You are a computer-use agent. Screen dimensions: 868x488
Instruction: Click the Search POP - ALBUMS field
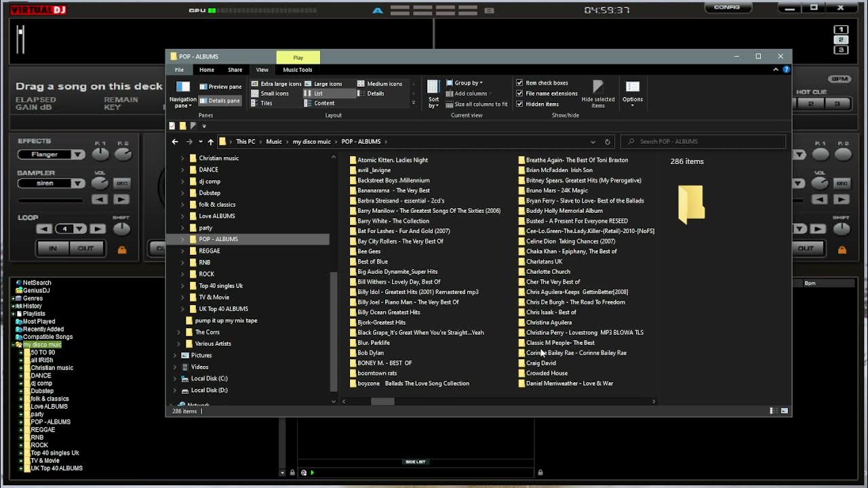coord(703,142)
